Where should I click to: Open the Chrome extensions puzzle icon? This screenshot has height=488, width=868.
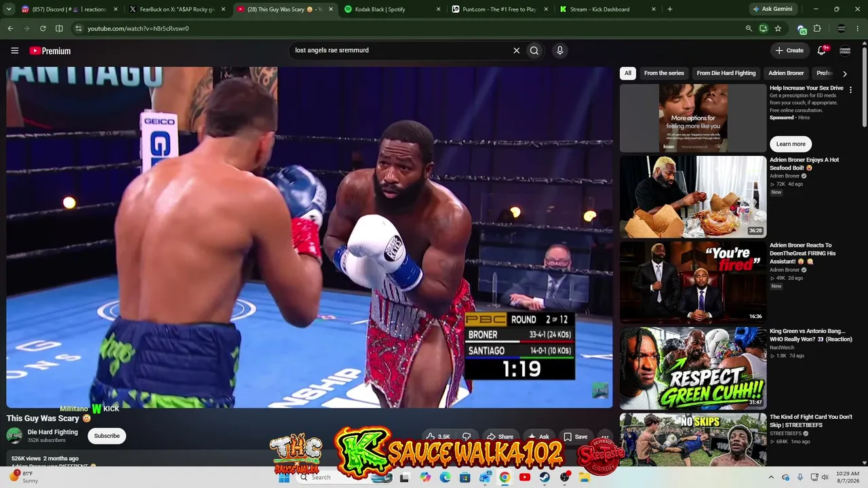click(817, 28)
